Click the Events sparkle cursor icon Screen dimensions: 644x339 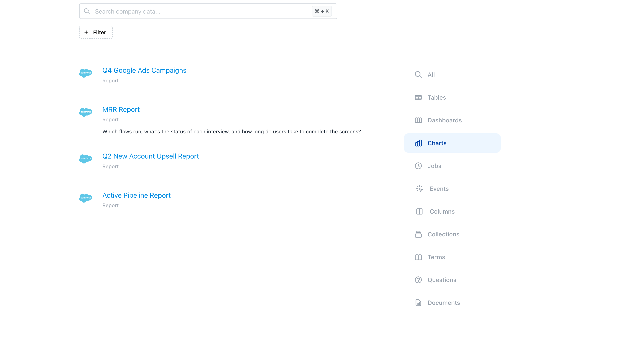419,189
